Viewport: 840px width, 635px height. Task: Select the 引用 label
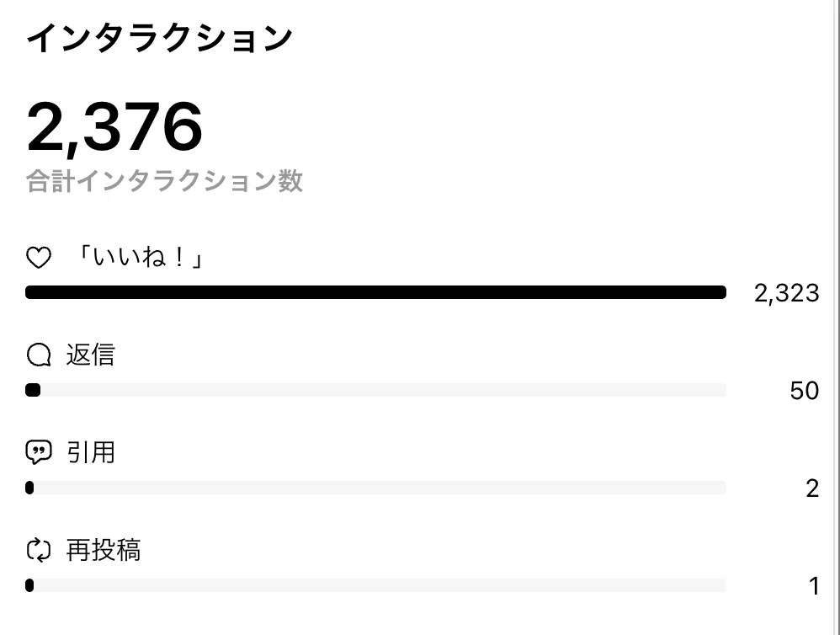coord(91,452)
